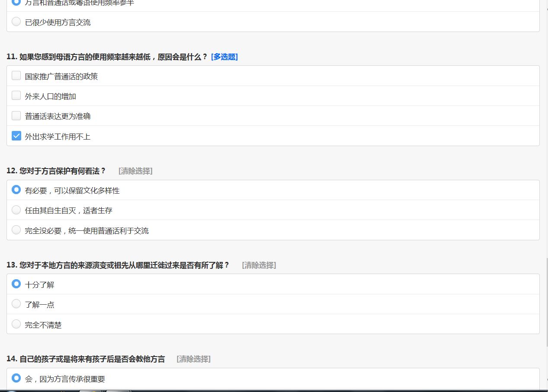The image size is (548, 392).
Task: Click the question 14 title text
Action: 86,359
